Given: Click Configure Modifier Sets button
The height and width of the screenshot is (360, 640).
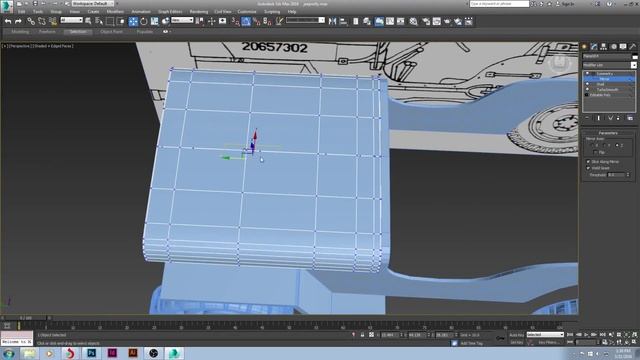Looking at the screenshot, I should pyautogui.click(x=630, y=118).
